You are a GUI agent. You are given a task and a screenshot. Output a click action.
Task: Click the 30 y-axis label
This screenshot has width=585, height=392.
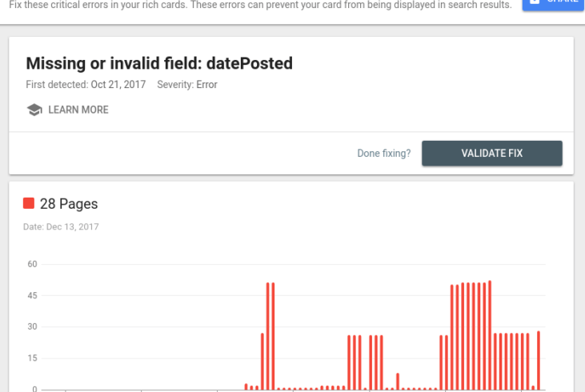tap(33, 326)
